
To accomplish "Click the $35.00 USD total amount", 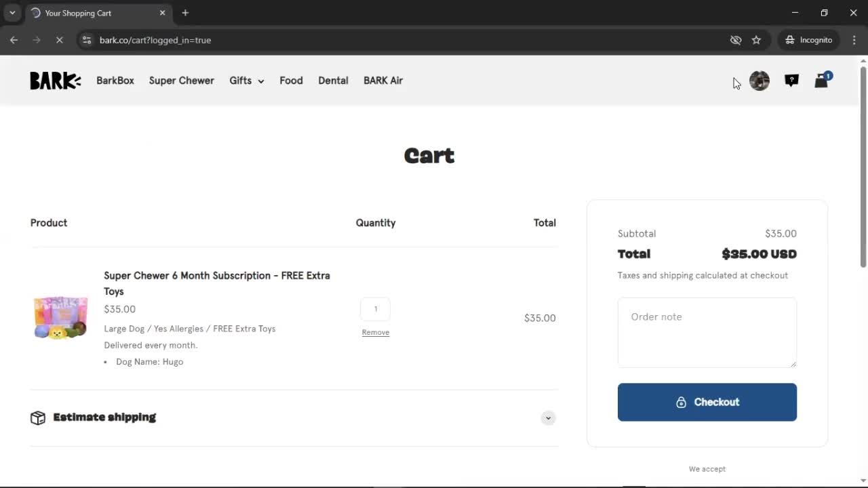I will [759, 254].
